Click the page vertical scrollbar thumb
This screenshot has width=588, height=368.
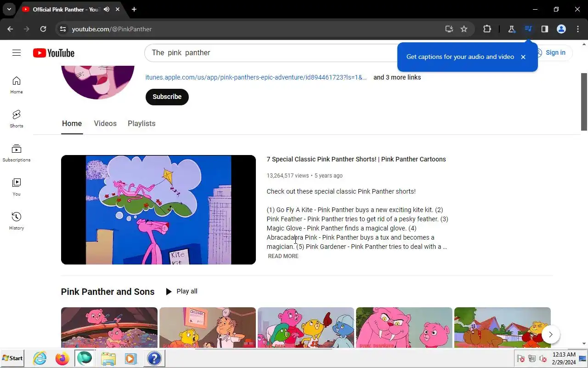tap(584, 102)
